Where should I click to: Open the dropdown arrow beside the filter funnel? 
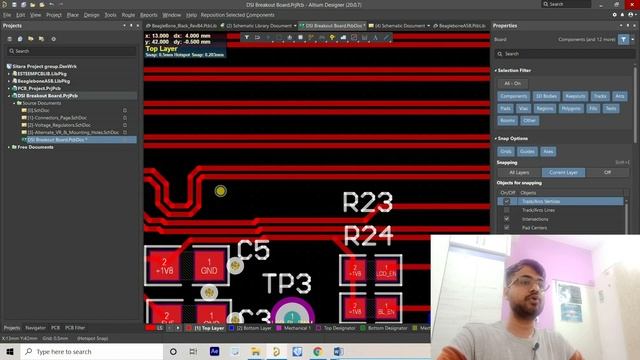click(x=633, y=40)
